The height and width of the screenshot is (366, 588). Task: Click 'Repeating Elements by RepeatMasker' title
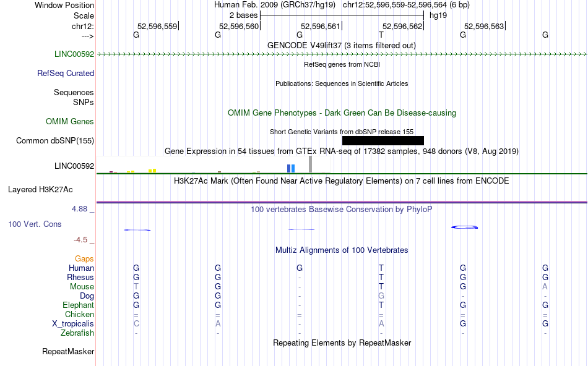click(342, 343)
